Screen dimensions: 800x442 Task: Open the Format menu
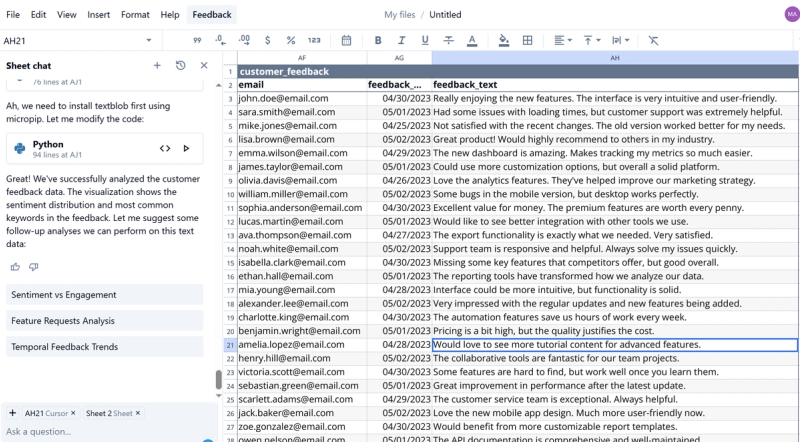(x=135, y=15)
